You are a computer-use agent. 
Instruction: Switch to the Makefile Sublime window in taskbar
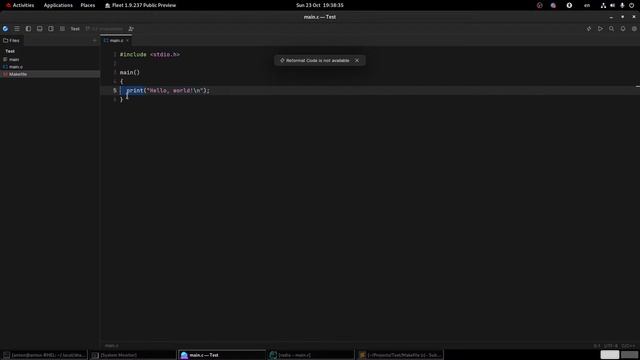click(400, 355)
